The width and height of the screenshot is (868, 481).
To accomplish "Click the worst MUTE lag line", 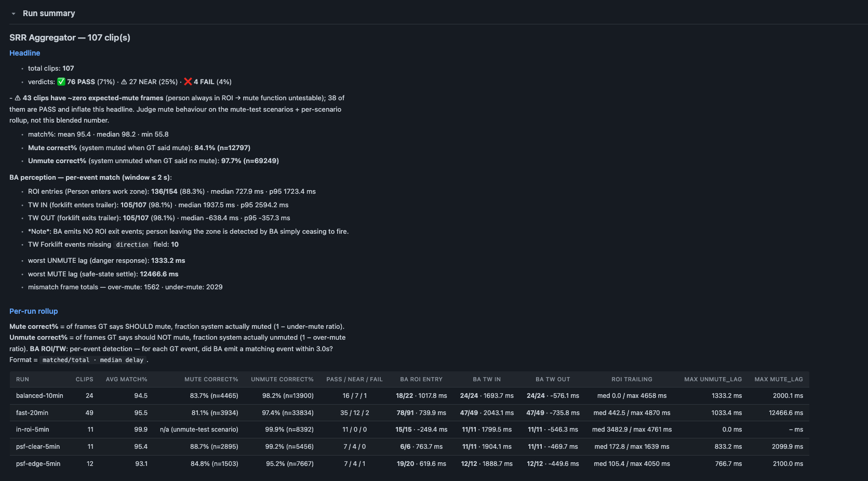I will point(103,274).
